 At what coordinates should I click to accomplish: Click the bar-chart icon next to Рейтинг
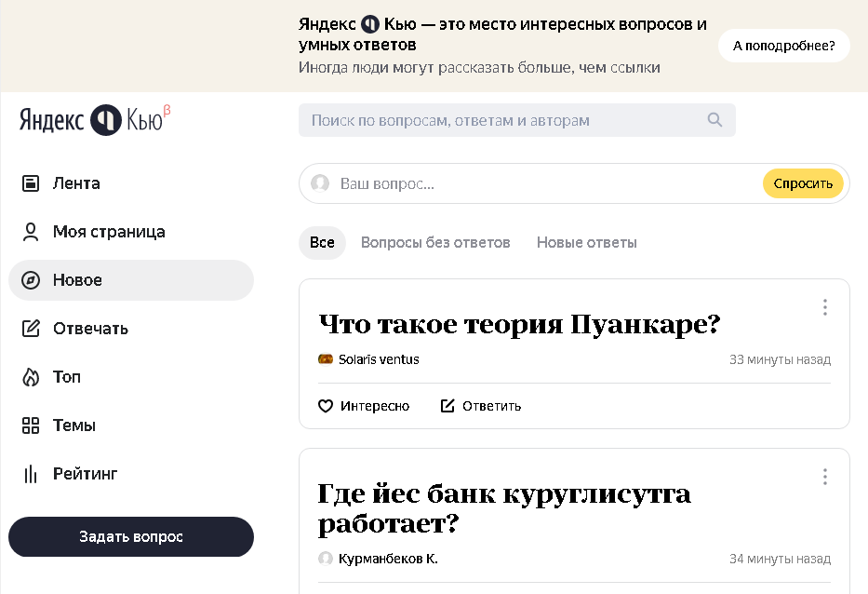29,473
